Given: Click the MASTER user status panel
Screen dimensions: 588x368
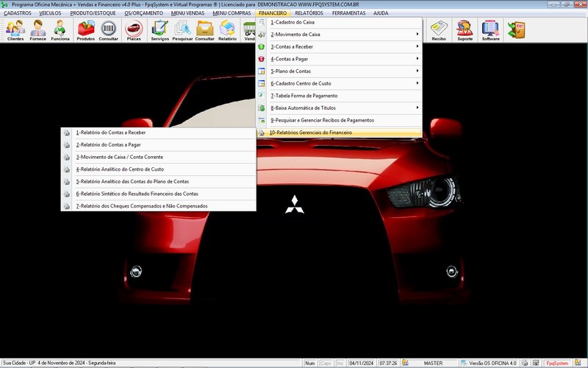Looking at the screenshot, I should pyautogui.click(x=434, y=363).
